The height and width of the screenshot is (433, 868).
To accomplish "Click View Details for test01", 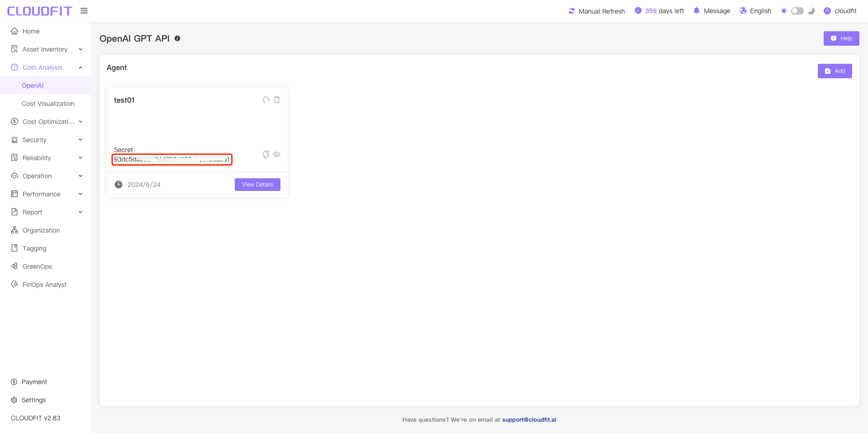I will 257,185.
